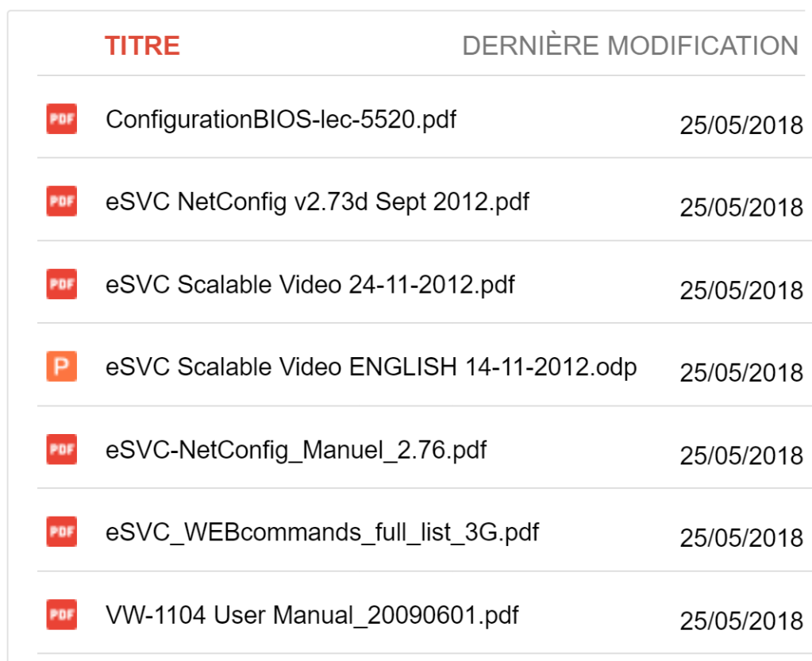Open eSVC Scalable Video 24-11-2012.pdf
Viewport: 812px width, 661px height.
(310, 285)
